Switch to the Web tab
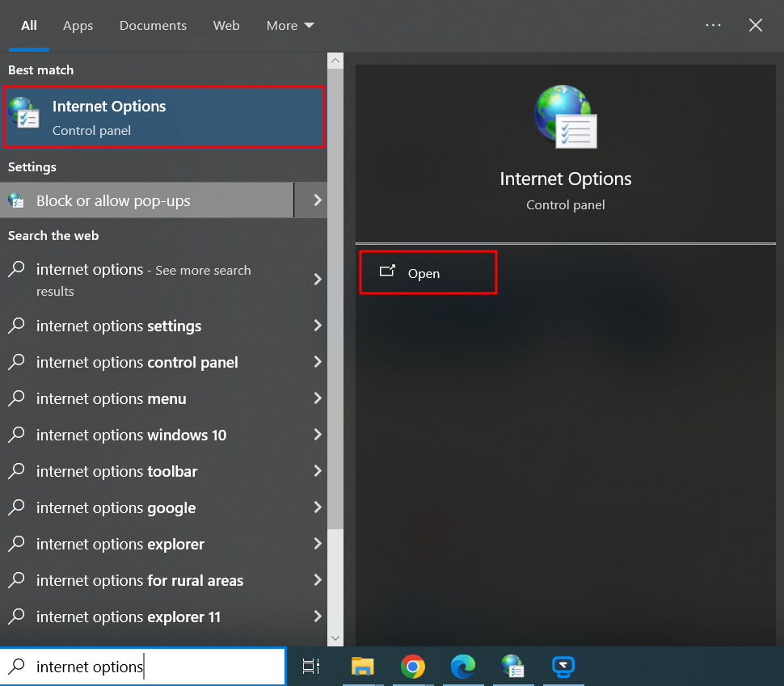The width and height of the screenshot is (784, 686). 226,26
